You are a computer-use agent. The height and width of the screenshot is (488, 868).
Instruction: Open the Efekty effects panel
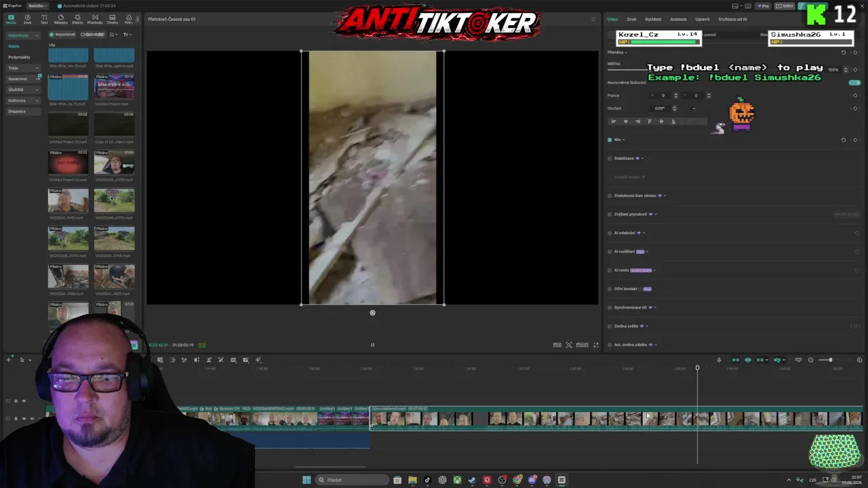[77, 19]
